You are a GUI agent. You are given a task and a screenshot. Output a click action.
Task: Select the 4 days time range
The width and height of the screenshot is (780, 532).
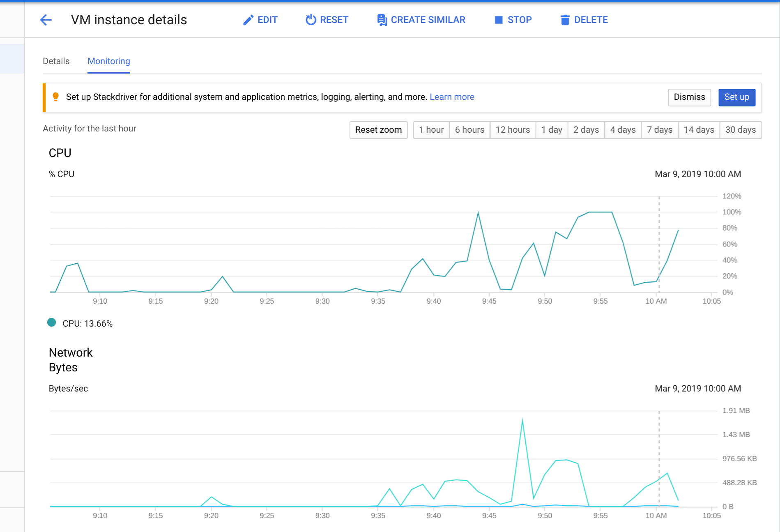pyautogui.click(x=623, y=130)
